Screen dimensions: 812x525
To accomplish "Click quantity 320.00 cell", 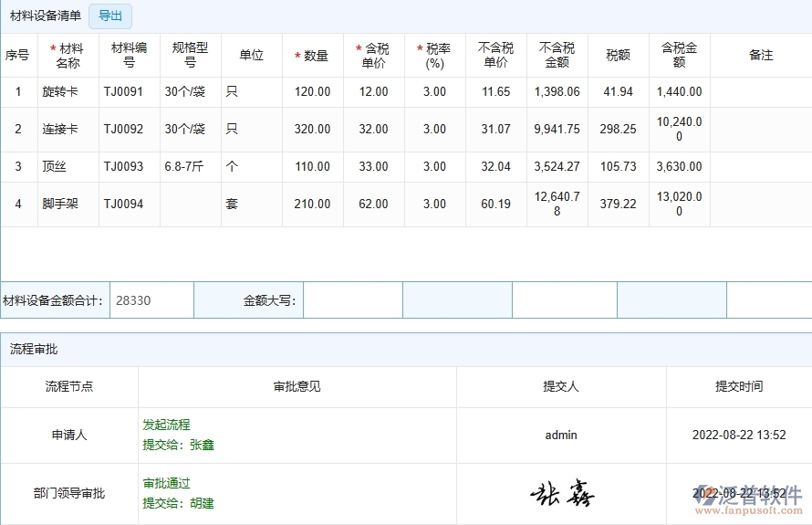I will [312, 129].
